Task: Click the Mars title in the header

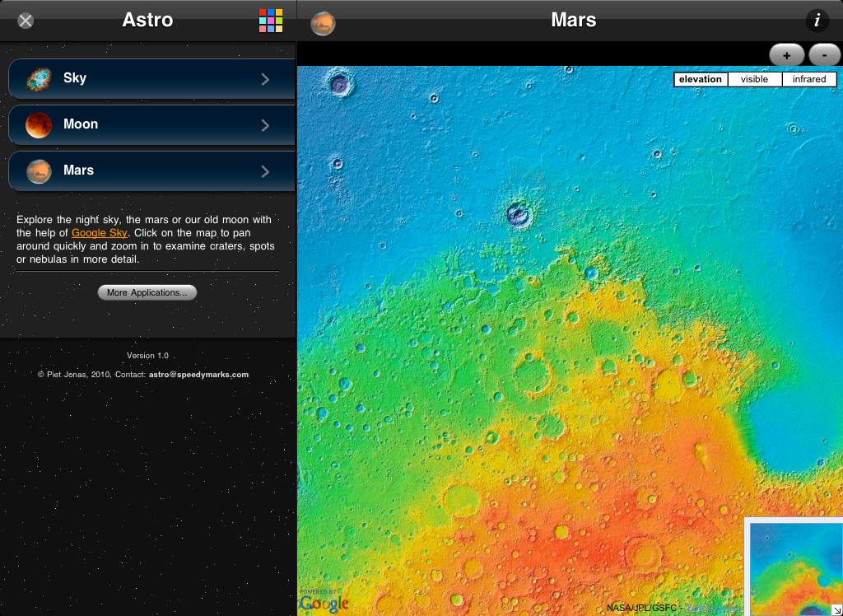Action: click(574, 20)
